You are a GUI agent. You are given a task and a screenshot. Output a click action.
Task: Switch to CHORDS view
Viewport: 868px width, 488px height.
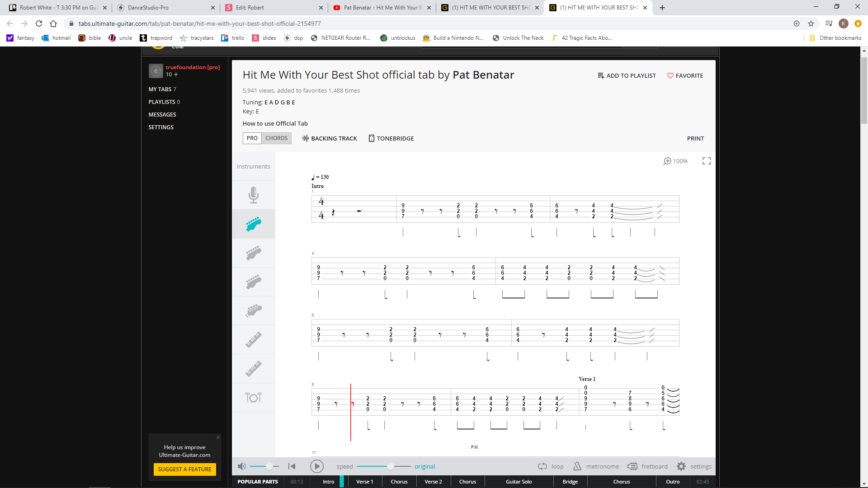coord(276,138)
